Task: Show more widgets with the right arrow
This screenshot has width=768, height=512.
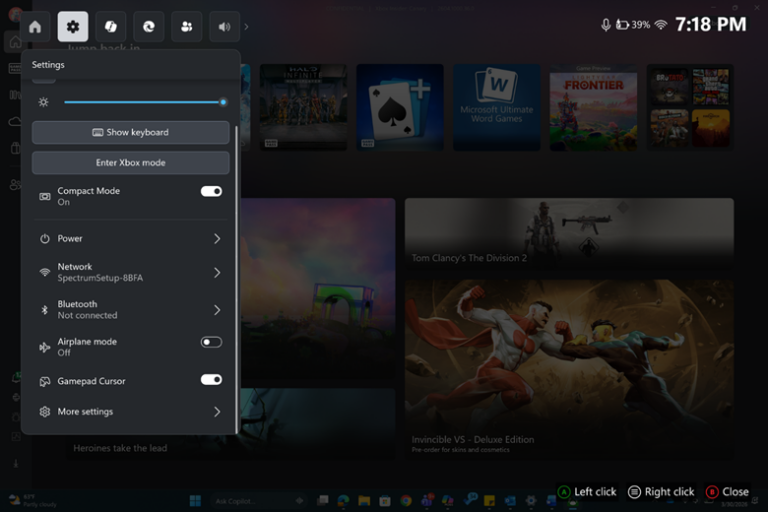Action: point(246,26)
